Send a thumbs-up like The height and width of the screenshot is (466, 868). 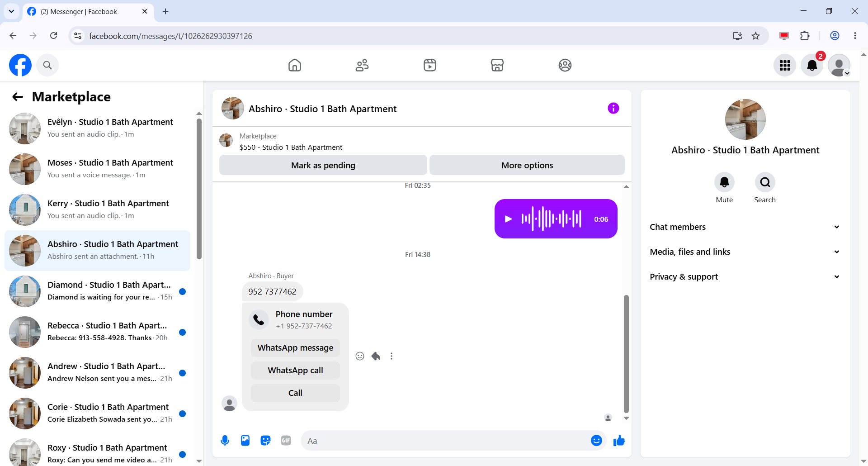click(x=619, y=441)
